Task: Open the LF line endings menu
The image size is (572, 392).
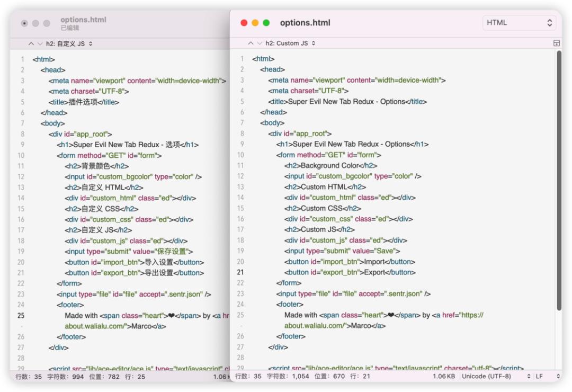Action: [546, 376]
